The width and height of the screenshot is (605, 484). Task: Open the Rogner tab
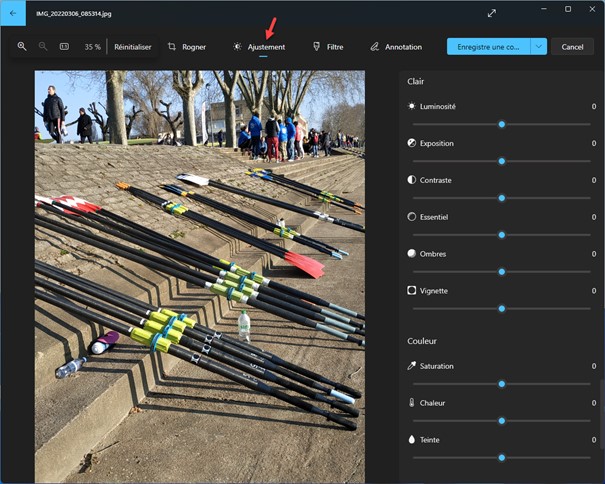point(187,47)
